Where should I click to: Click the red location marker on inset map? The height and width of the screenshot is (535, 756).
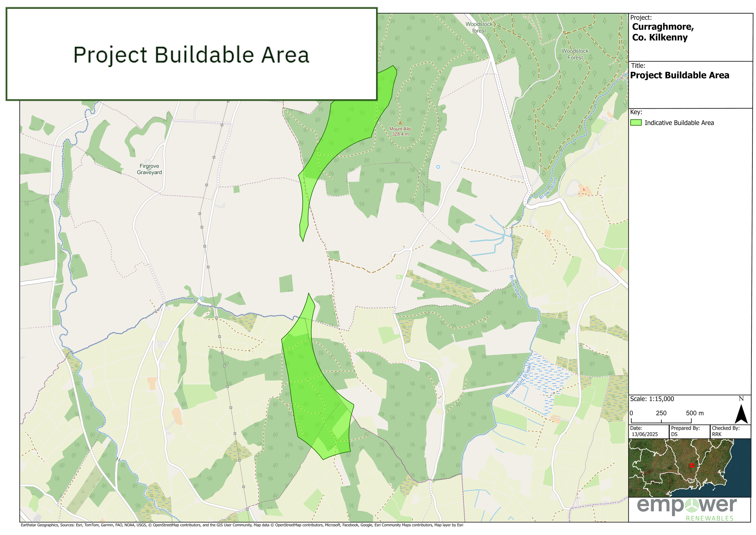point(692,465)
